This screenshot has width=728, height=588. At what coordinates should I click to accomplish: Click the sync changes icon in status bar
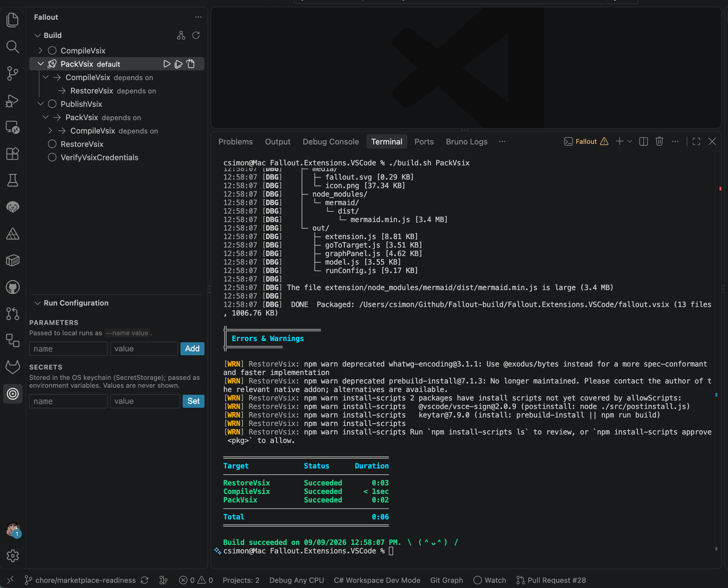pyautogui.click(x=145, y=580)
